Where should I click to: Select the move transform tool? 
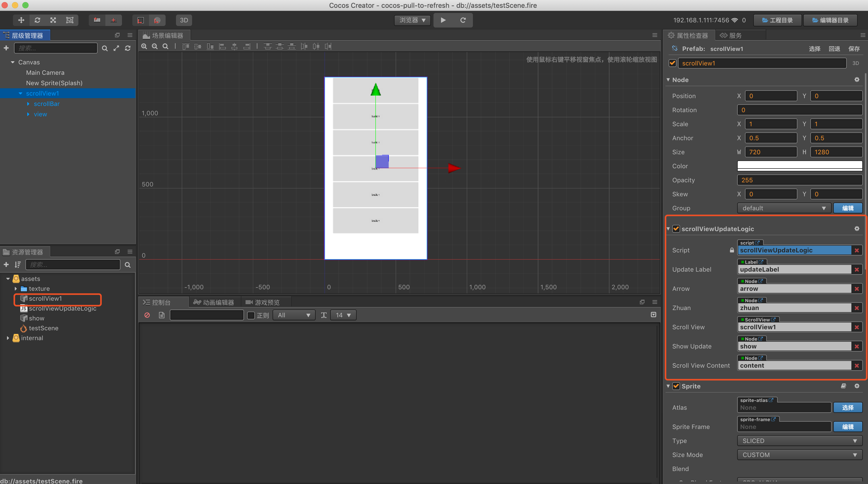(x=21, y=20)
